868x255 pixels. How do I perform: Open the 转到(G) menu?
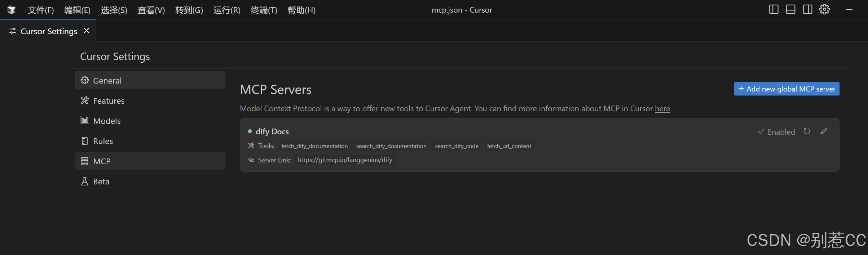(189, 10)
